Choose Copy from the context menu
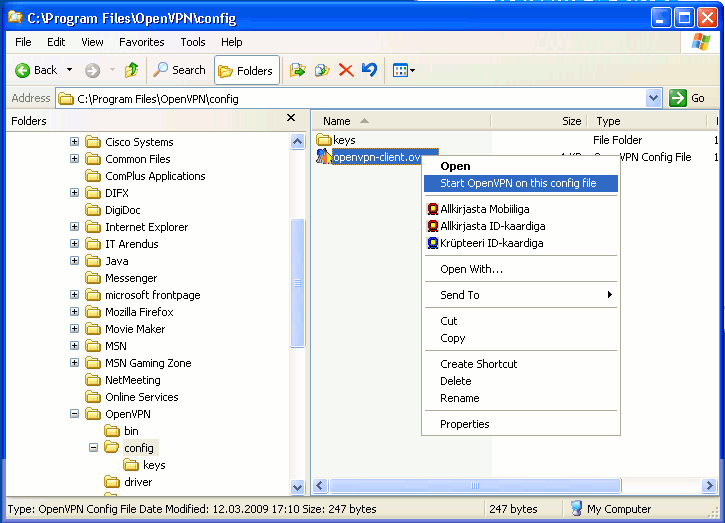Image resolution: width=725 pixels, height=523 pixels. [x=521, y=338]
